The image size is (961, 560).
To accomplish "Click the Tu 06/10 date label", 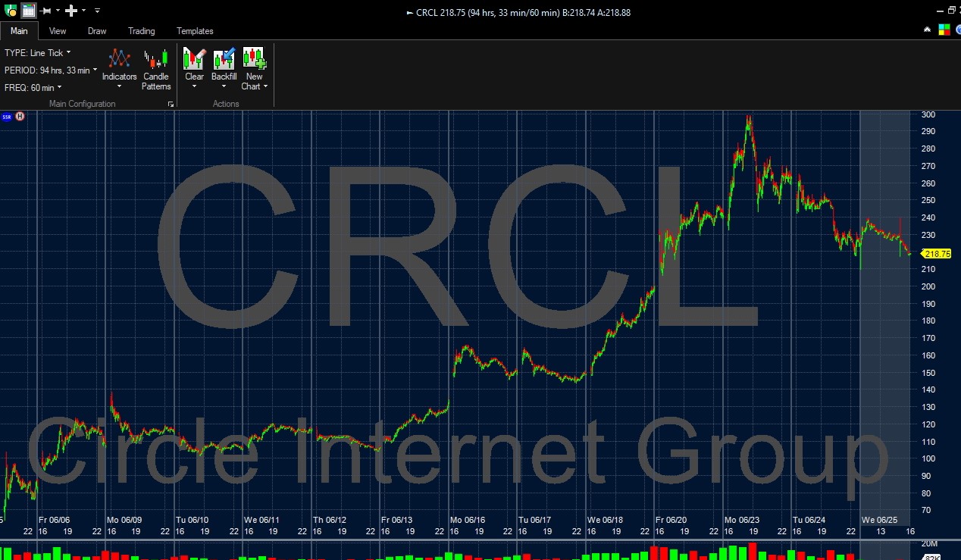I will tap(192, 520).
